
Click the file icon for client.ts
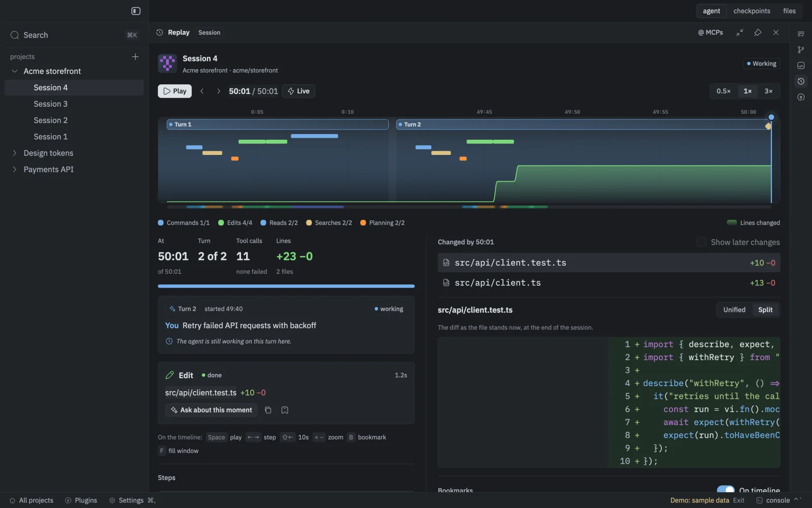pos(446,282)
